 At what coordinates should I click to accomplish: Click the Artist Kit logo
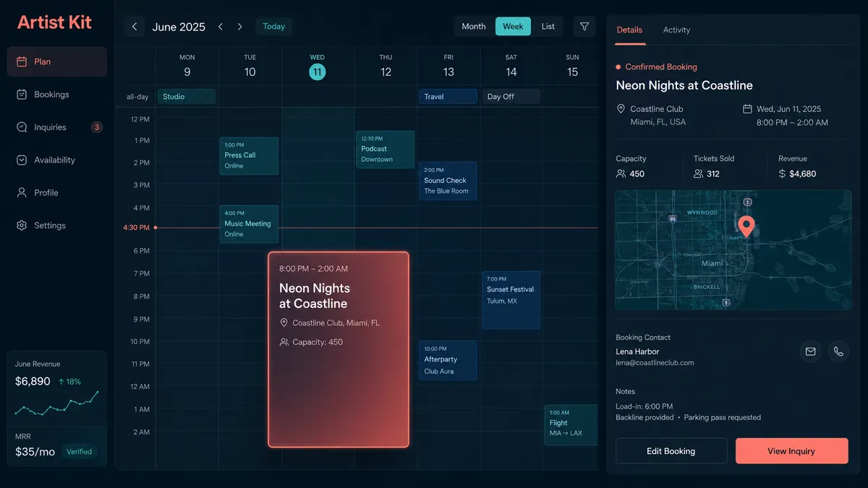point(54,22)
